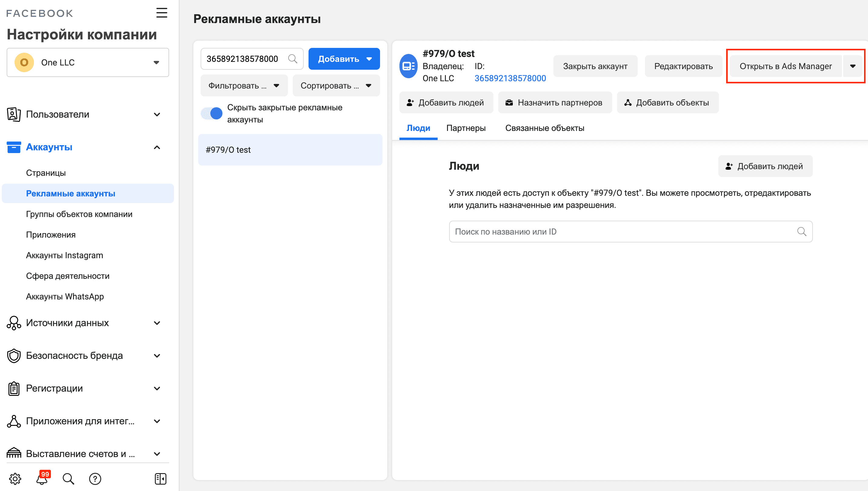
Task: Open Сфера деятельности in sidebar
Action: [68, 276]
